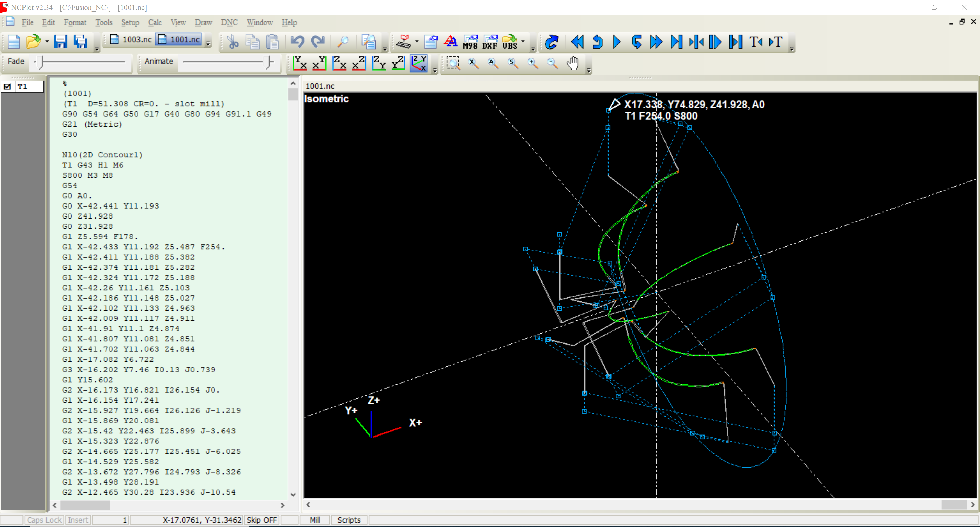The width and height of the screenshot is (980, 527).
Task: Click the DXF import tool icon
Action: point(490,41)
